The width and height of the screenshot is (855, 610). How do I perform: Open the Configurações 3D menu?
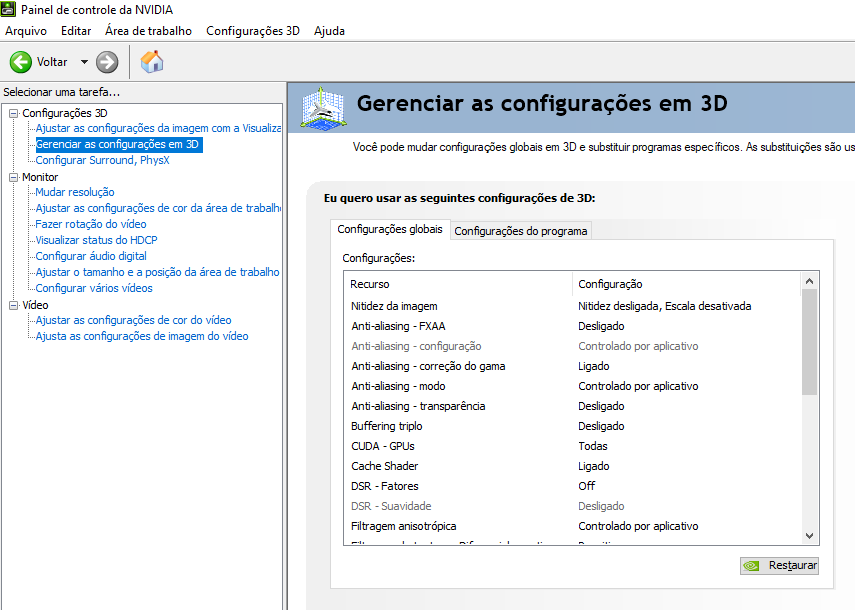click(253, 31)
